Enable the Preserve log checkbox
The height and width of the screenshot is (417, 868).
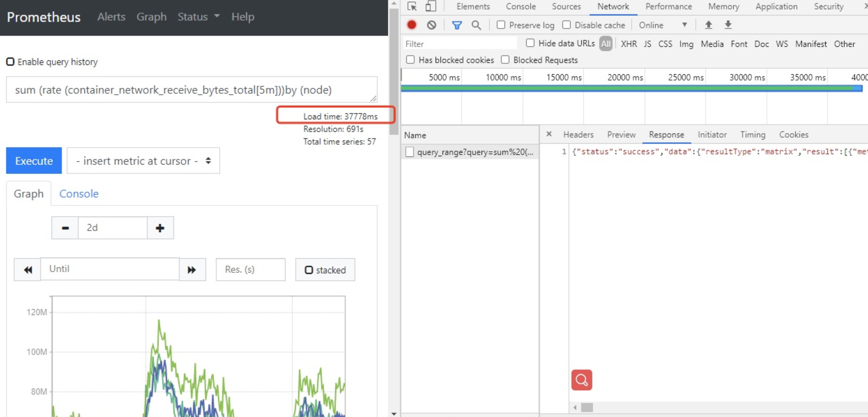tap(501, 25)
